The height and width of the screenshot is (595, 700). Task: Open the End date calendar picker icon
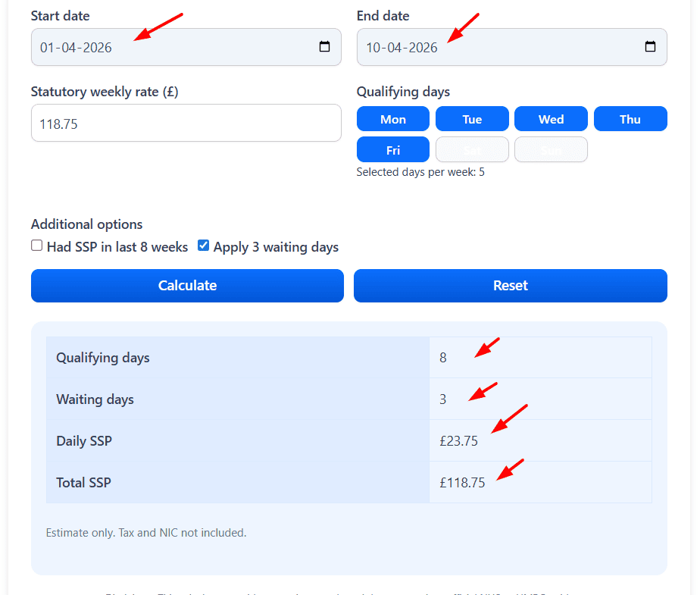650,47
